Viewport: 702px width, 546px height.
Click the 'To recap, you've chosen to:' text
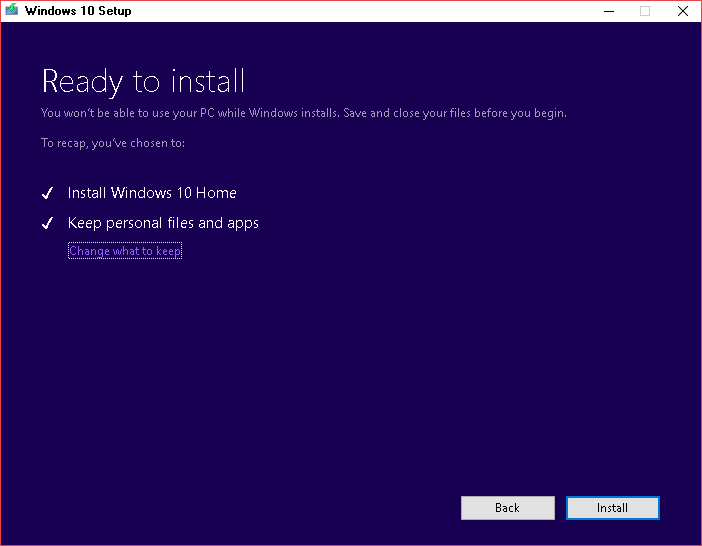(113, 143)
